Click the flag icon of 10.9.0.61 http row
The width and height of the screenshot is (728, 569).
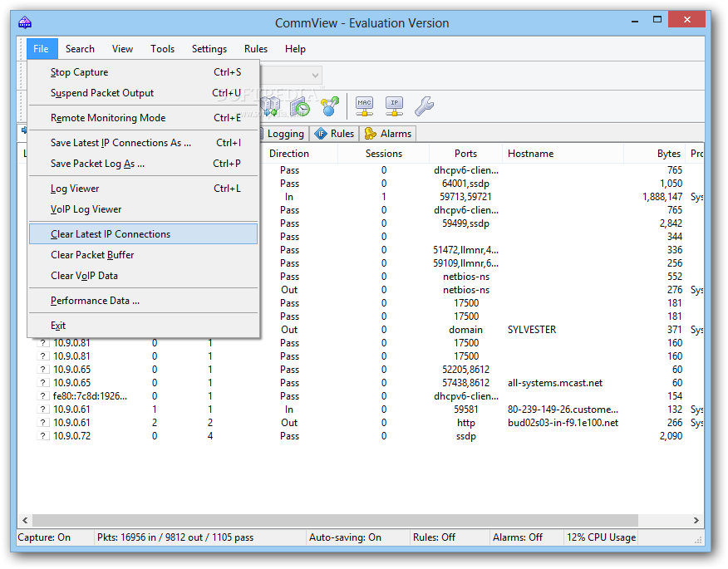click(42, 423)
